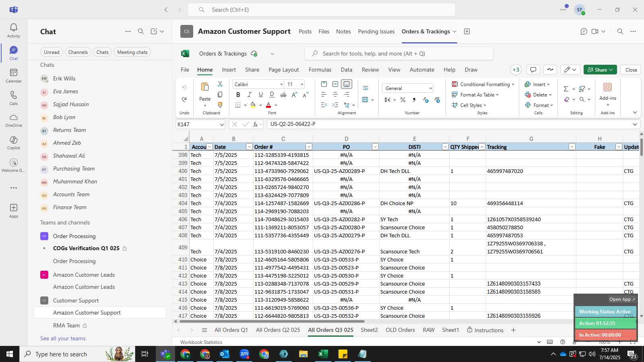The width and height of the screenshot is (644, 362).
Task: Toggle the Unread chat filter
Action: click(52, 52)
